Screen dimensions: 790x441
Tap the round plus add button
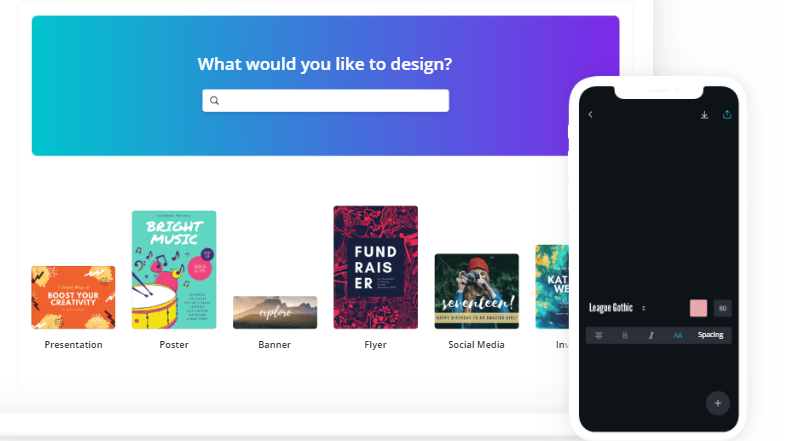[718, 403]
